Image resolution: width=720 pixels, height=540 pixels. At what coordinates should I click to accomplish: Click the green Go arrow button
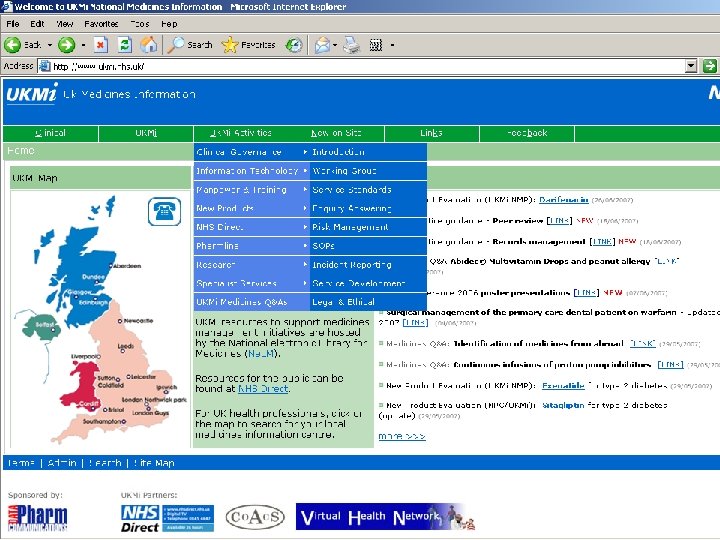(x=710, y=66)
